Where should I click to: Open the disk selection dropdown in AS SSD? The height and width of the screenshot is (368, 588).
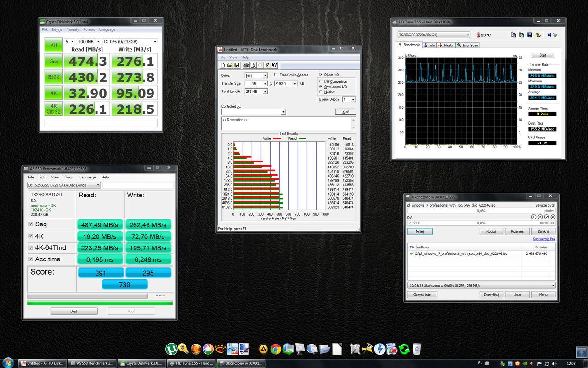(x=64, y=185)
